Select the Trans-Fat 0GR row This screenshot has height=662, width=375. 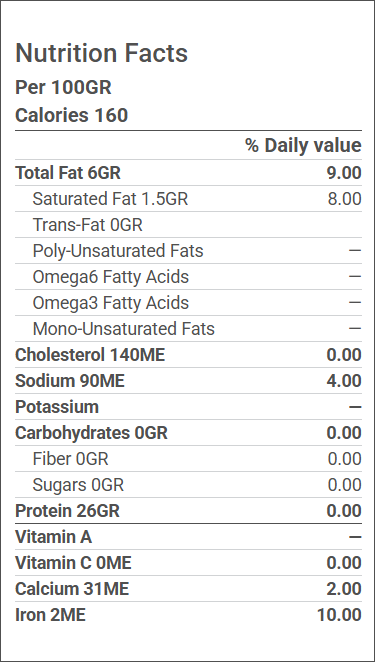(188, 225)
